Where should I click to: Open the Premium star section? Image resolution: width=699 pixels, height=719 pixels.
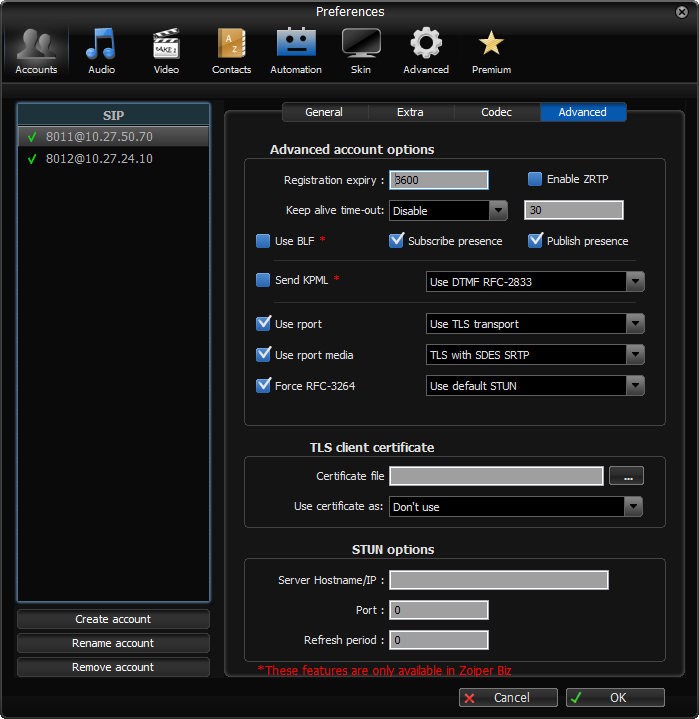[x=491, y=51]
